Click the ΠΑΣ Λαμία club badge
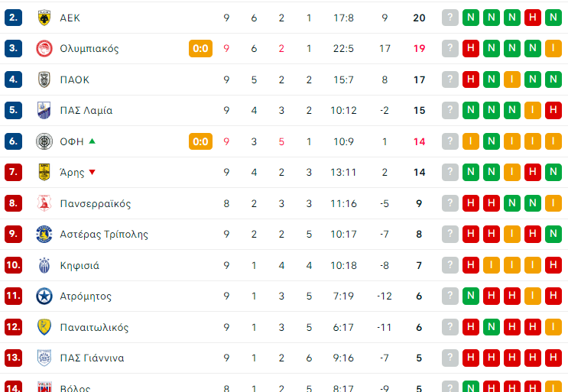The height and width of the screenshot is (392, 568). 44,111
